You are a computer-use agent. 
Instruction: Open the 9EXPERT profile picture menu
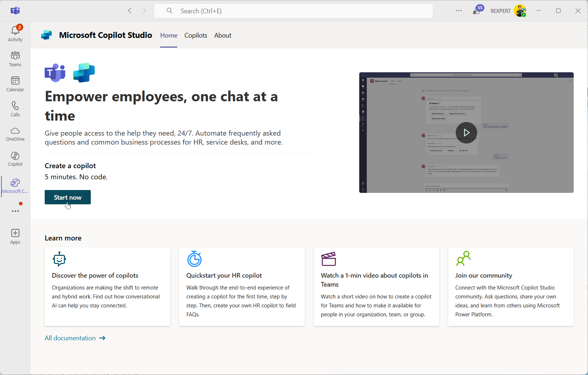520,11
